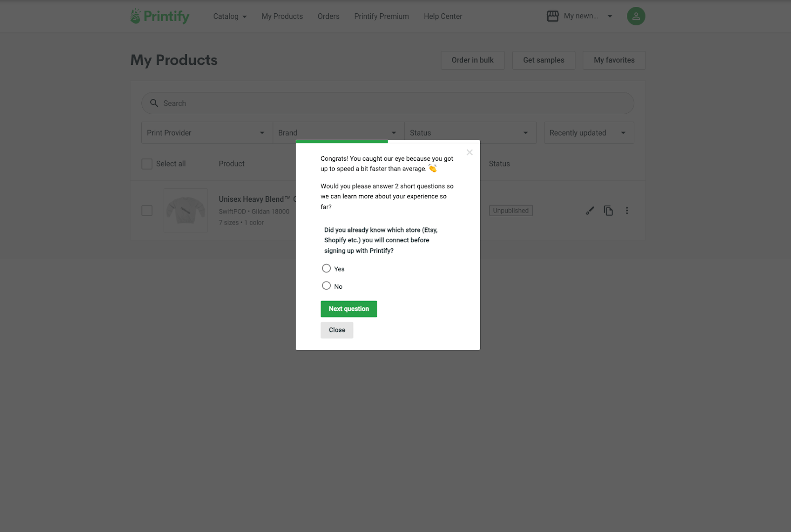Open the Catalog menu

tap(230, 16)
